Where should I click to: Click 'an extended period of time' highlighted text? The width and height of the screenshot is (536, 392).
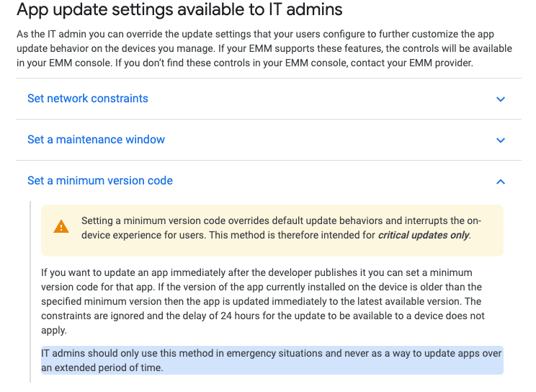pos(102,367)
